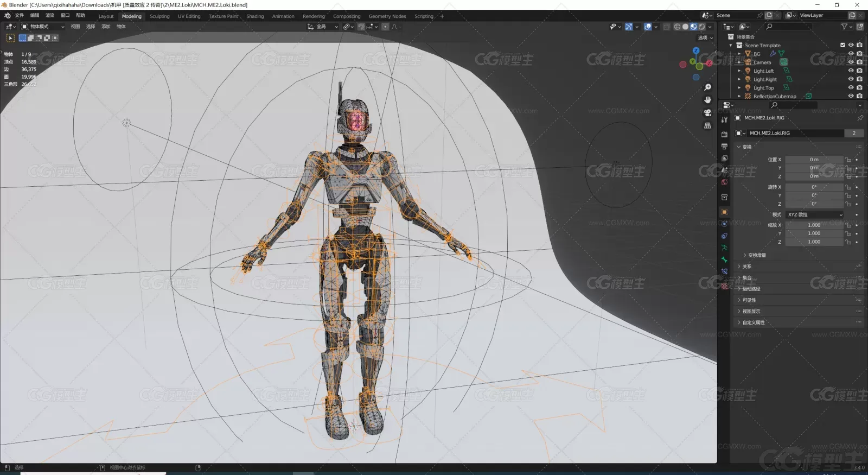Open outliner filter dropdown
Image resolution: width=868 pixels, height=475 pixels.
click(846, 27)
